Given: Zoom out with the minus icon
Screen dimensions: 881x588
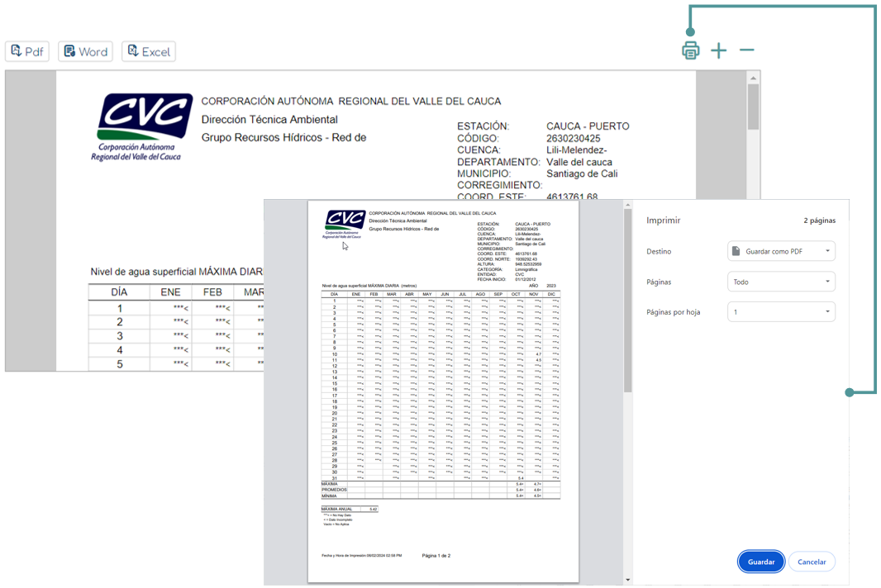Looking at the screenshot, I should pyautogui.click(x=747, y=50).
